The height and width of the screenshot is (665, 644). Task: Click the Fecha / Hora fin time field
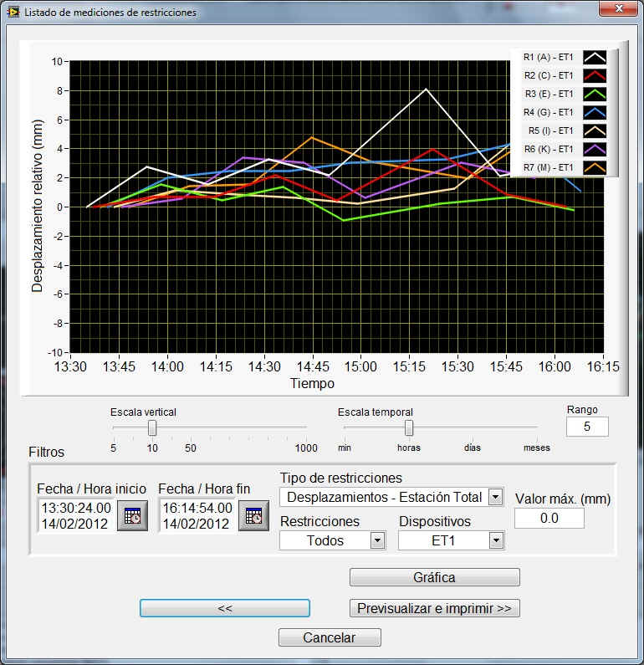coord(197,516)
